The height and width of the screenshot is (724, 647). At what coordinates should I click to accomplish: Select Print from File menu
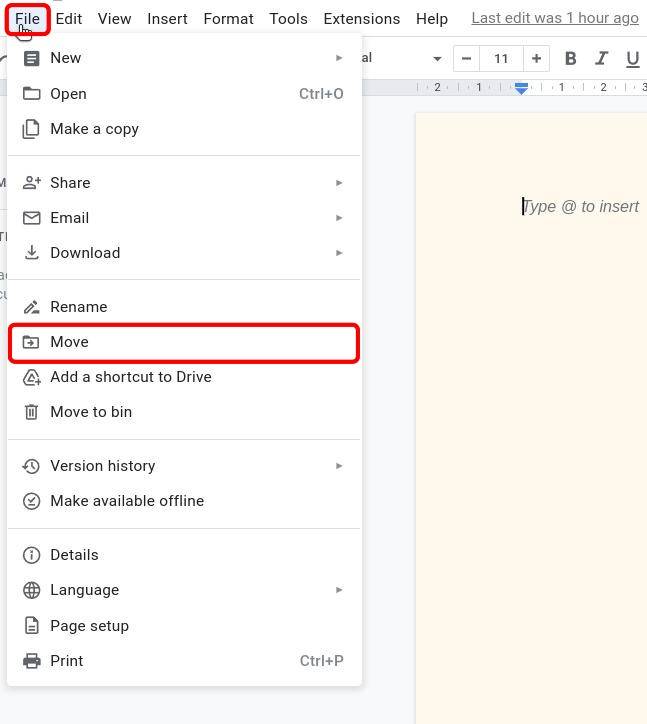coord(67,661)
